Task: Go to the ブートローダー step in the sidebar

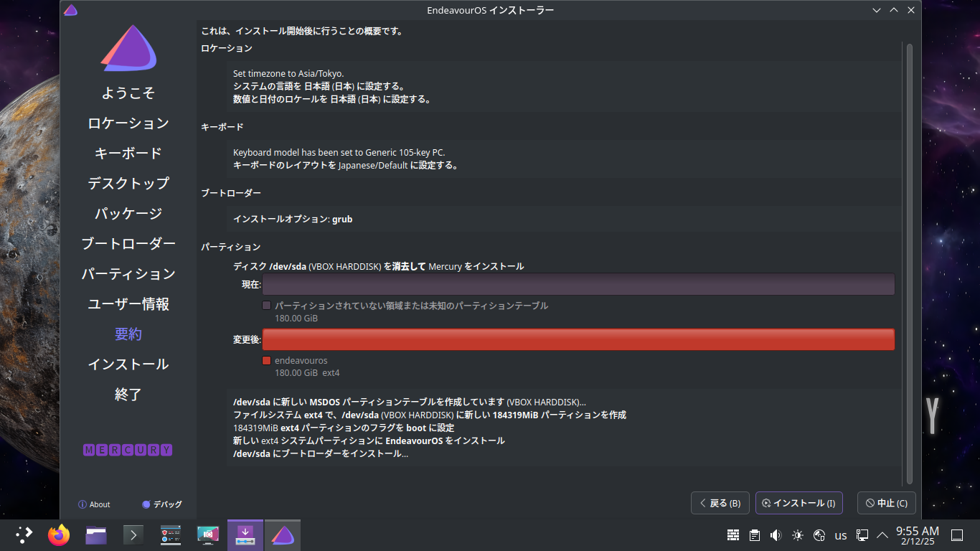Action: (x=128, y=244)
